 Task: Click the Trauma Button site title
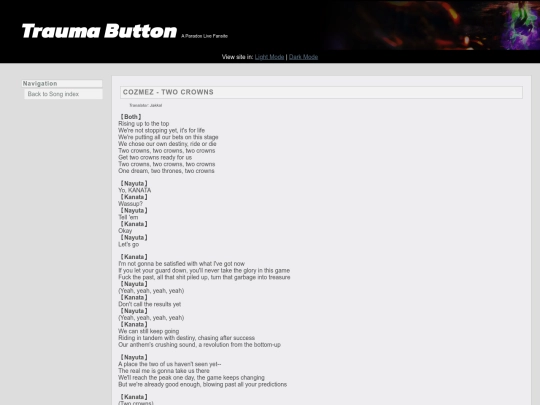click(100, 31)
